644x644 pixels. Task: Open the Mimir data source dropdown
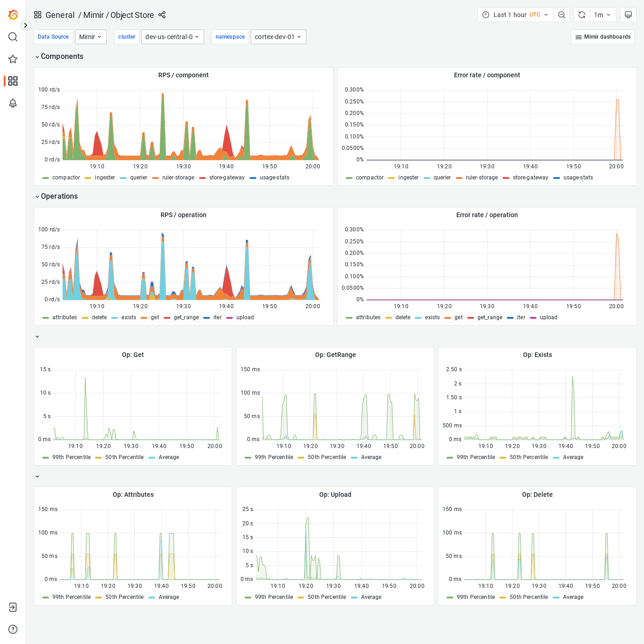91,37
